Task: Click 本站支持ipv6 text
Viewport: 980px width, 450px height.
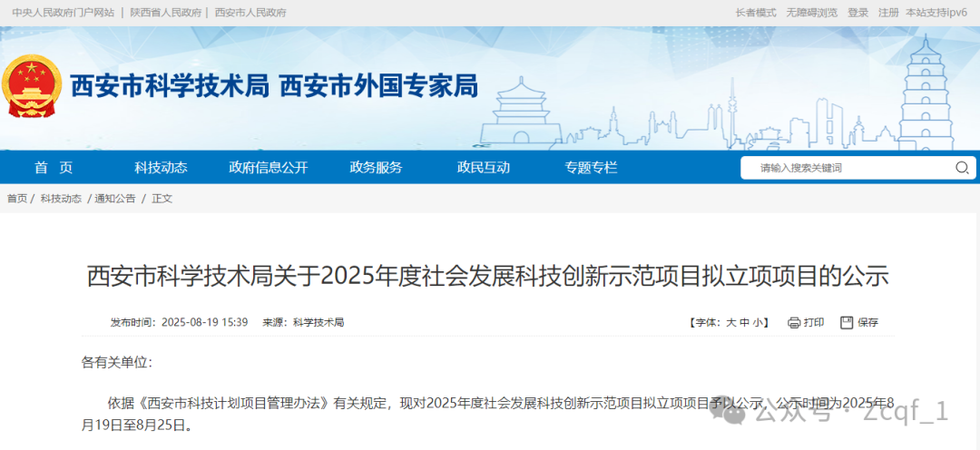Action: [936, 13]
